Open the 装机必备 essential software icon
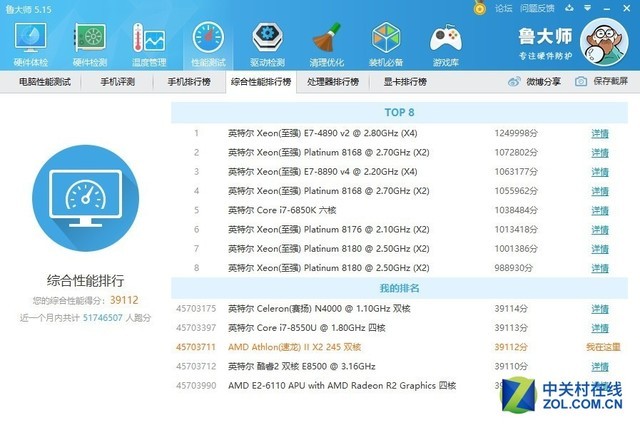Screen dimensions: 640x425 coord(386,44)
